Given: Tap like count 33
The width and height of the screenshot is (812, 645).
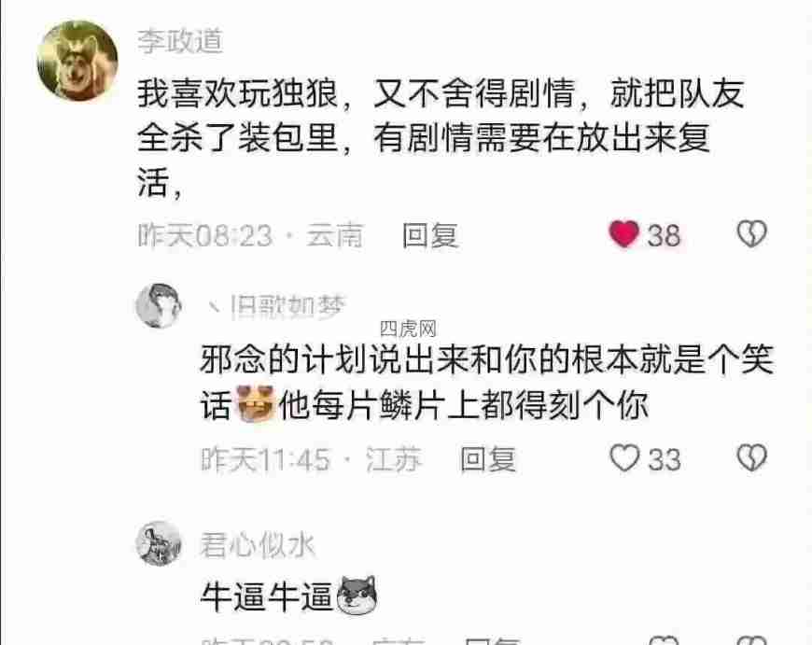Looking at the screenshot, I should pyautogui.click(x=664, y=459).
